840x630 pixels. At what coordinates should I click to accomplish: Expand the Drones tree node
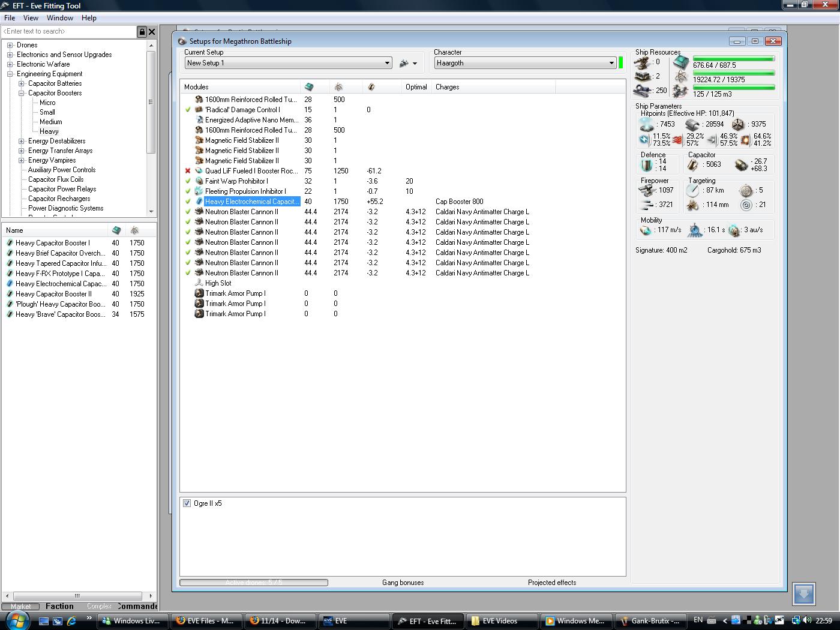coord(10,45)
